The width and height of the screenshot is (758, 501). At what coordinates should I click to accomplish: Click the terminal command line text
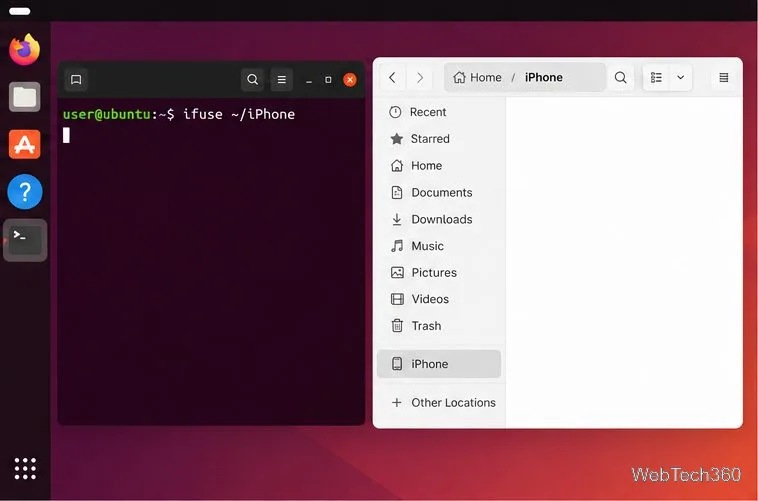click(178, 114)
